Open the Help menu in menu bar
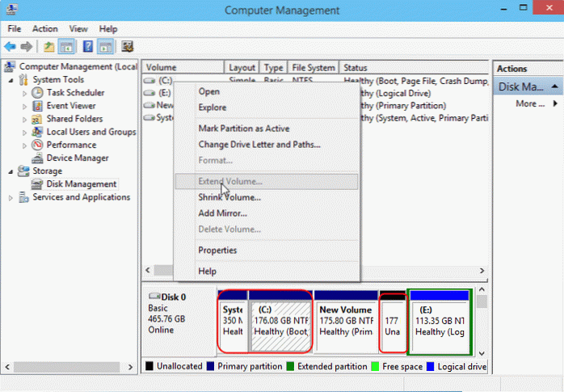 pyautogui.click(x=108, y=29)
